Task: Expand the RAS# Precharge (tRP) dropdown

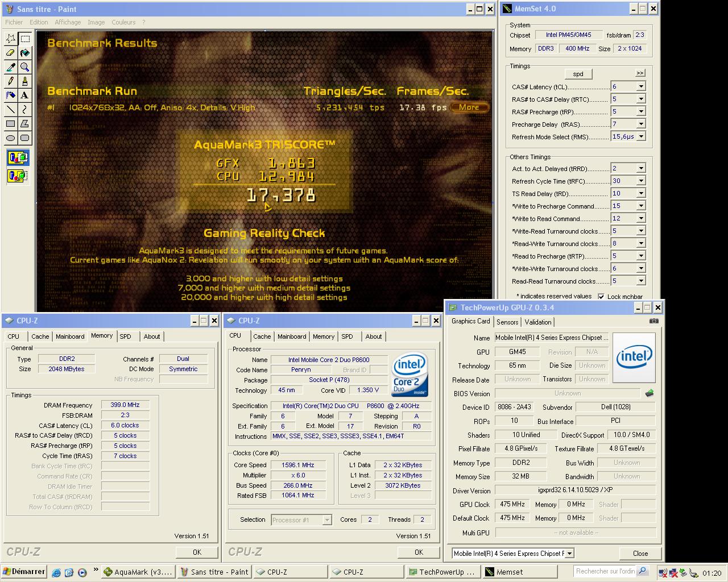Action: [x=641, y=111]
